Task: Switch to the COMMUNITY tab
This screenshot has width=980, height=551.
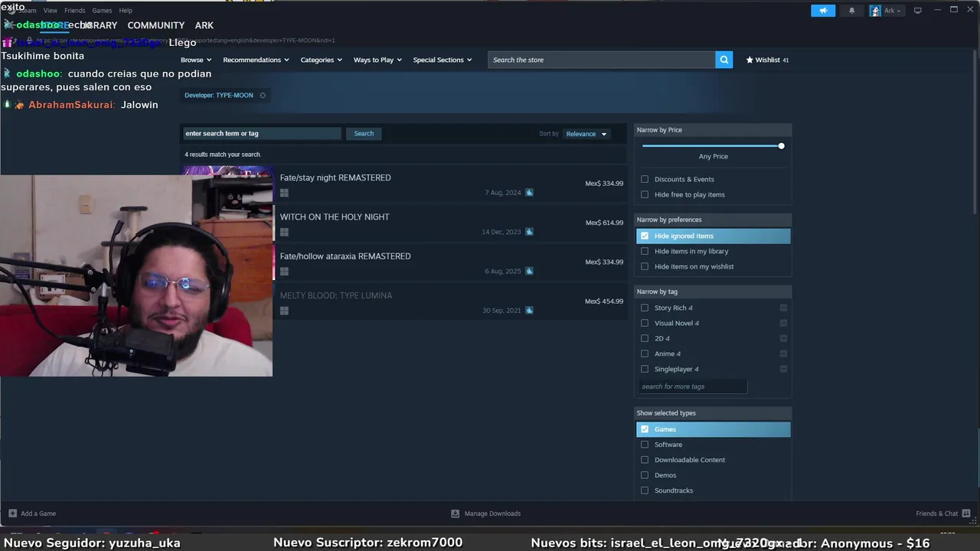Action: [156, 25]
